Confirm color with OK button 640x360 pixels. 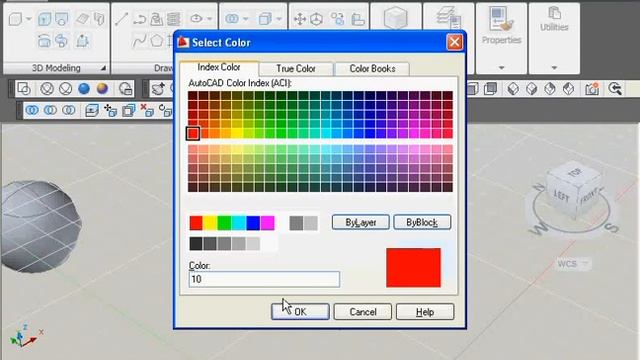[300, 312]
